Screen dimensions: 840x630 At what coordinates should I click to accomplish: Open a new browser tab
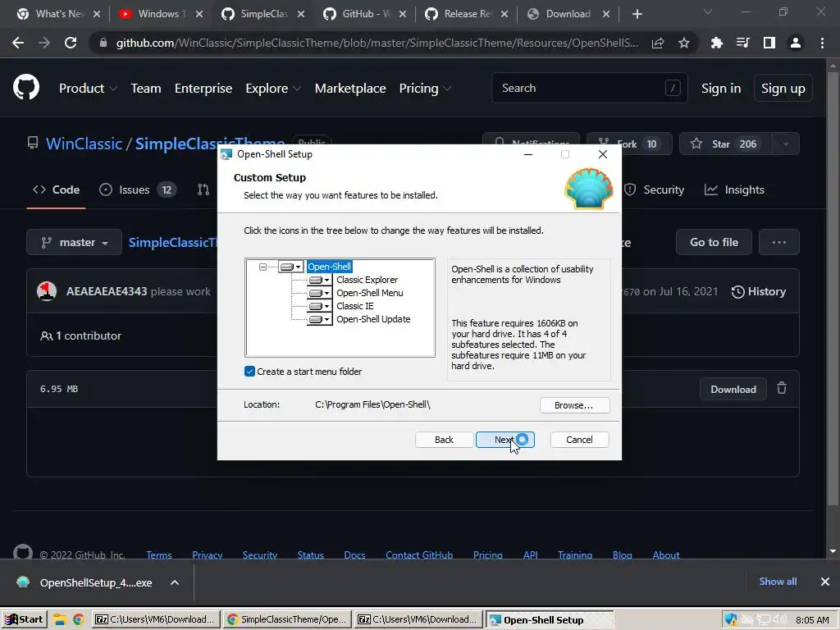(x=637, y=14)
